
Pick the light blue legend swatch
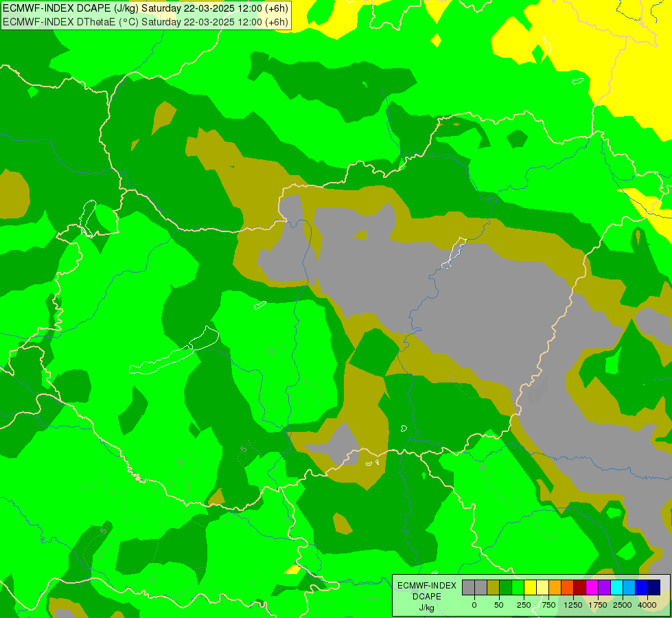pyautogui.click(x=629, y=587)
